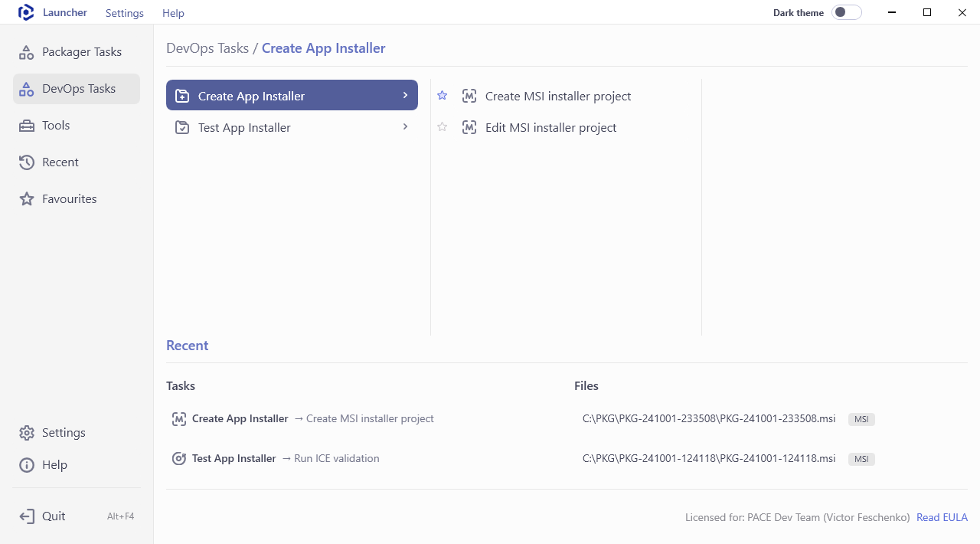Open Tools section in sidebar
980x544 pixels.
pos(77,126)
